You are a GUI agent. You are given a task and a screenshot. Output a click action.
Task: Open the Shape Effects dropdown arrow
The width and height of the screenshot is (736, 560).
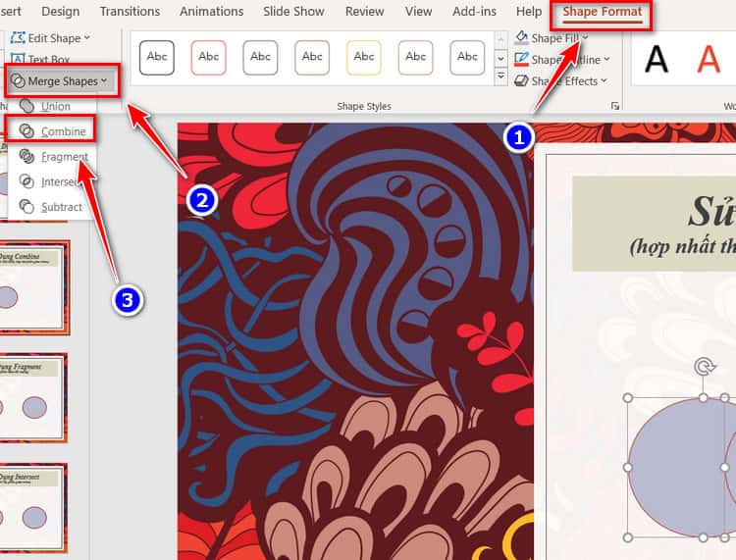[x=604, y=80]
